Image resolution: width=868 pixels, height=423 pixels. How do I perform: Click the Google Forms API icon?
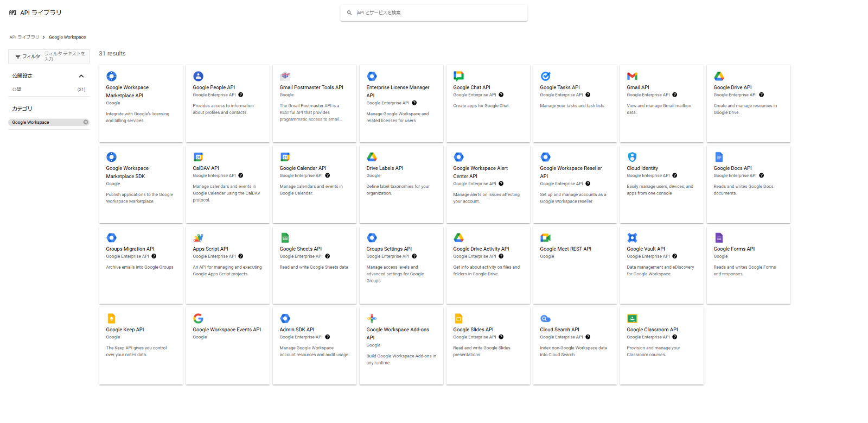[719, 238]
